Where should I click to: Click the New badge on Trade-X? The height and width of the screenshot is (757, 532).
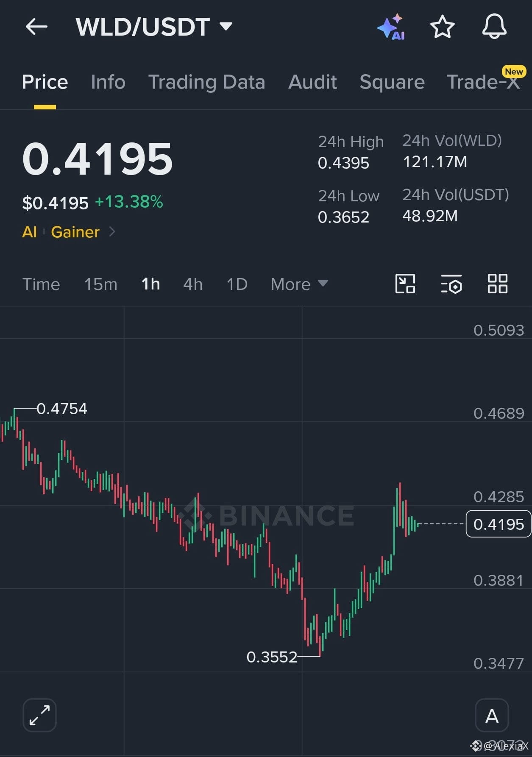point(514,72)
